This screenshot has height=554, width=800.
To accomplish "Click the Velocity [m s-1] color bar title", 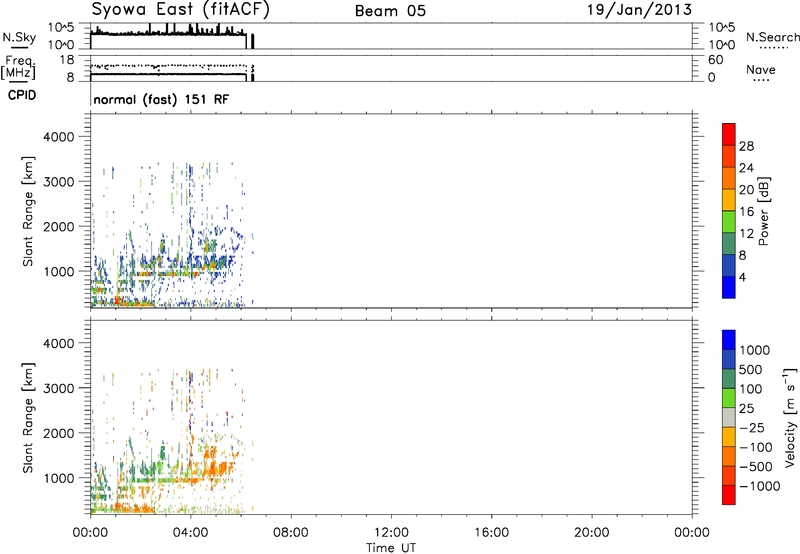I will point(790,417).
